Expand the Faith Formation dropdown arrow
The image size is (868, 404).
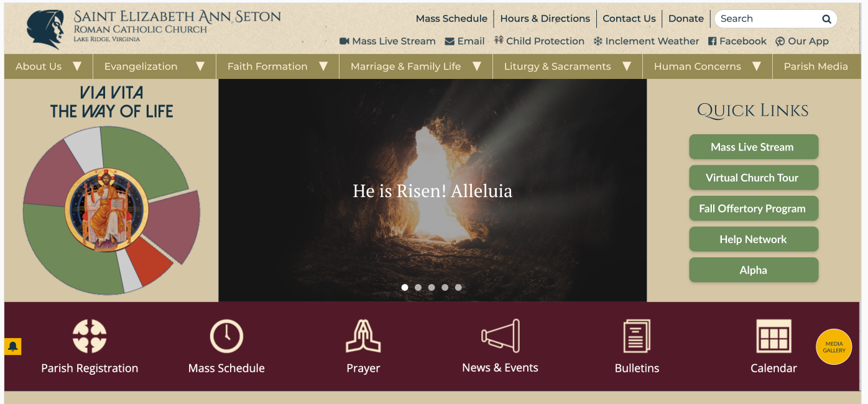pos(323,66)
